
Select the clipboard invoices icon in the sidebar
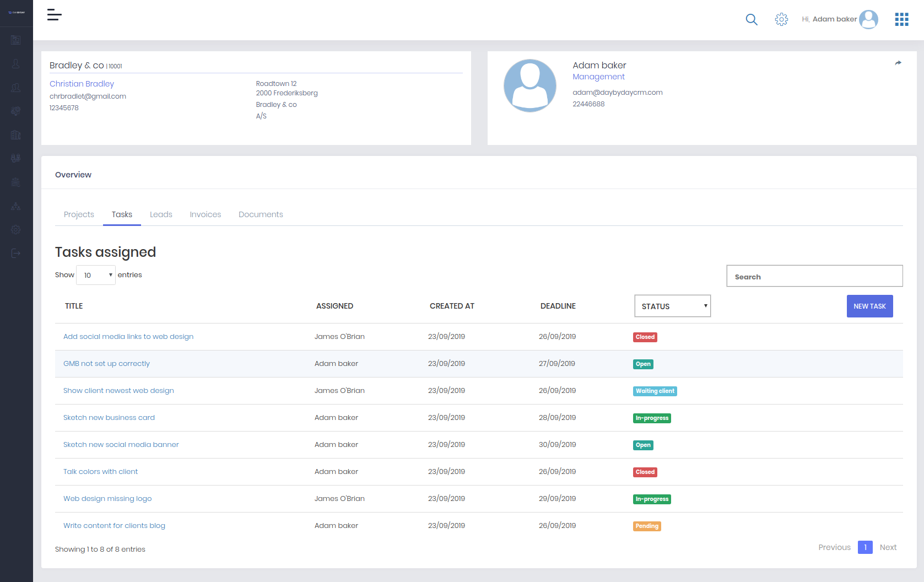pyautogui.click(x=15, y=134)
